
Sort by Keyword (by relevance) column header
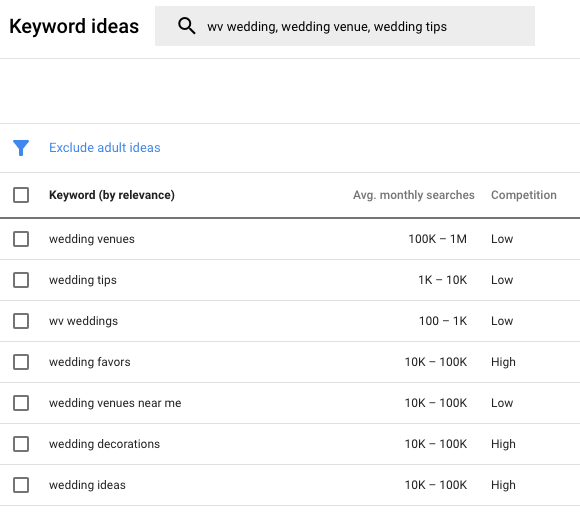tap(112, 195)
